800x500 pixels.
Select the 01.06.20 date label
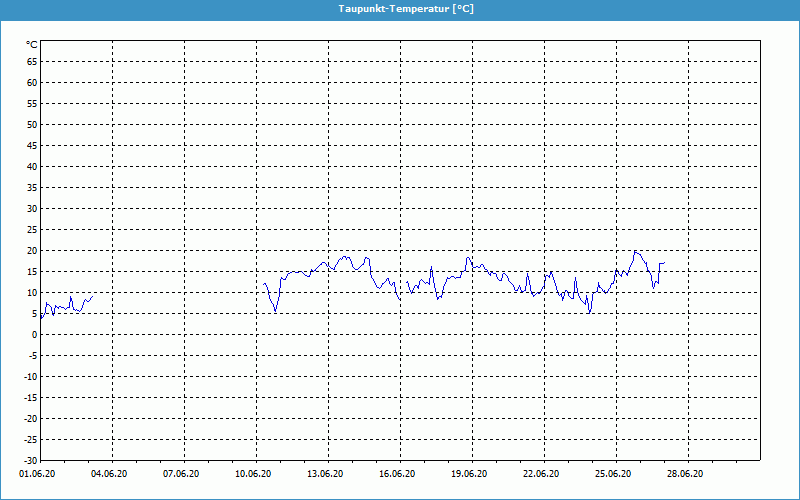click(38, 473)
